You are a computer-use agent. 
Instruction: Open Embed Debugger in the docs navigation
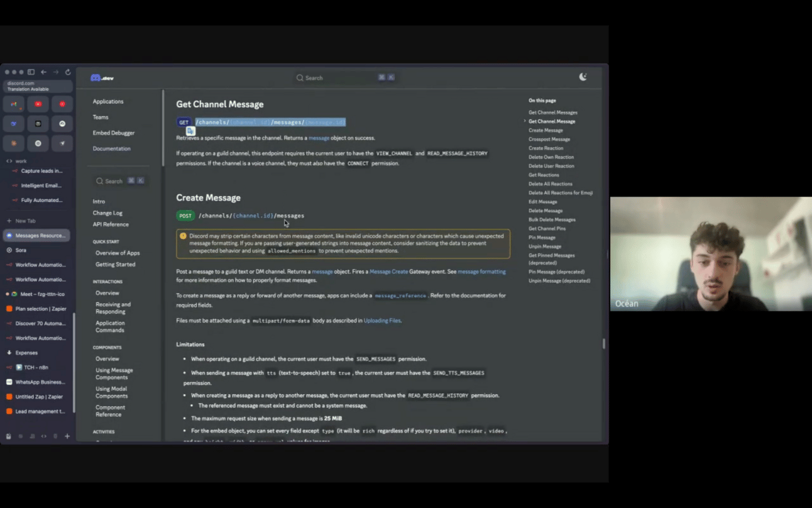coord(114,133)
